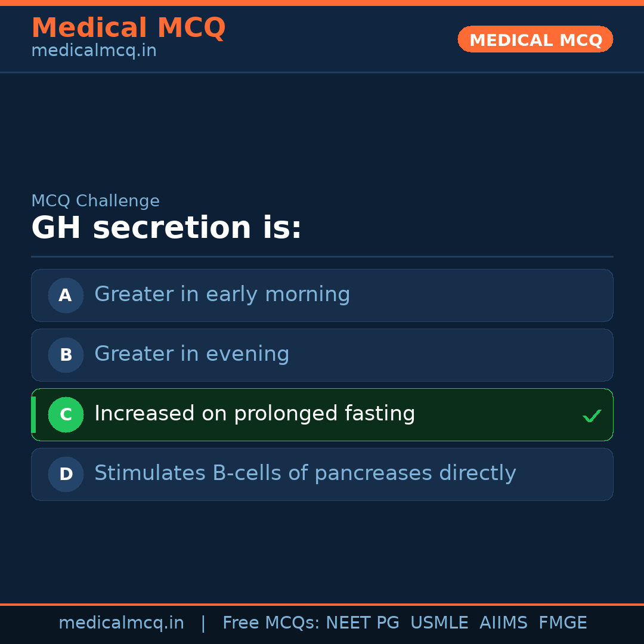Click the orange MEDICAL MCQ badge
Viewport: 644px width, 644px height.
[535, 39]
